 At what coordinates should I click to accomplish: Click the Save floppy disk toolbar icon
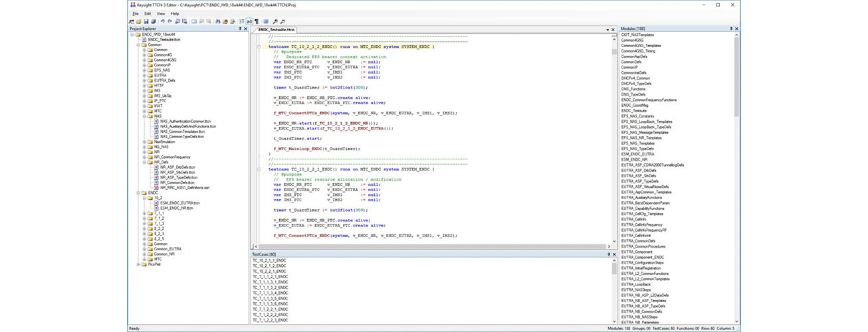(x=146, y=21)
